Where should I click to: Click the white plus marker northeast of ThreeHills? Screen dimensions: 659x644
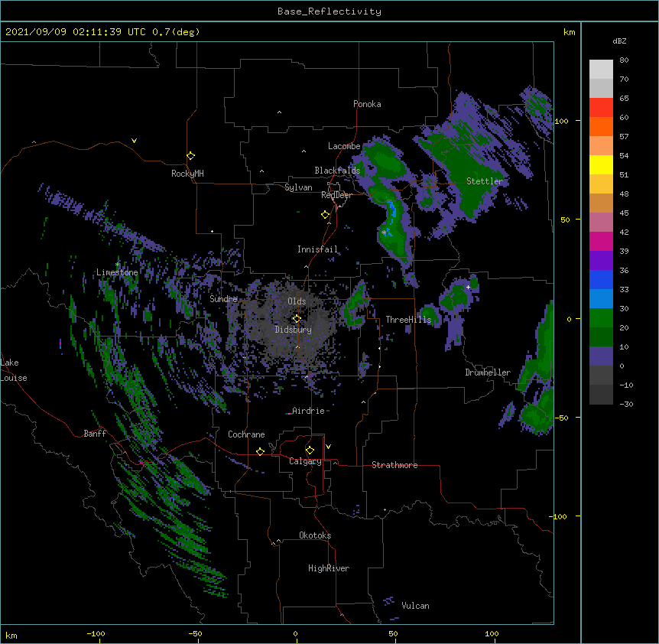pos(468,287)
